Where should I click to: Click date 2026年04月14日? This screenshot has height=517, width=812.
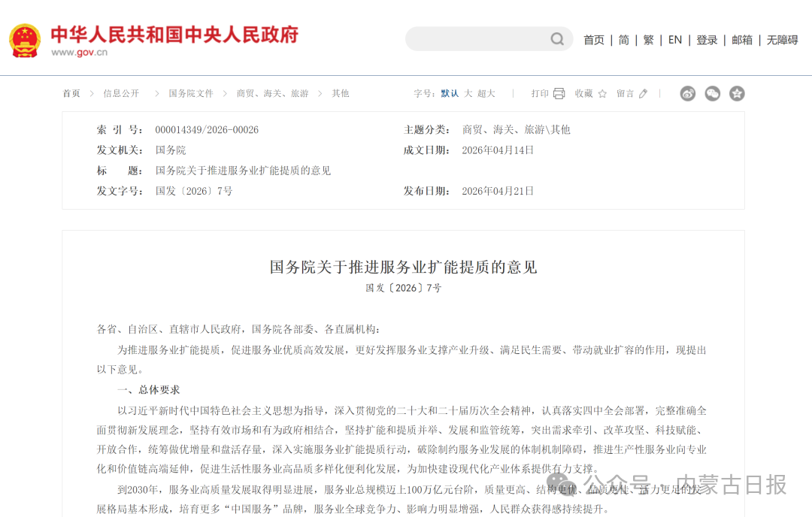(498, 150)
